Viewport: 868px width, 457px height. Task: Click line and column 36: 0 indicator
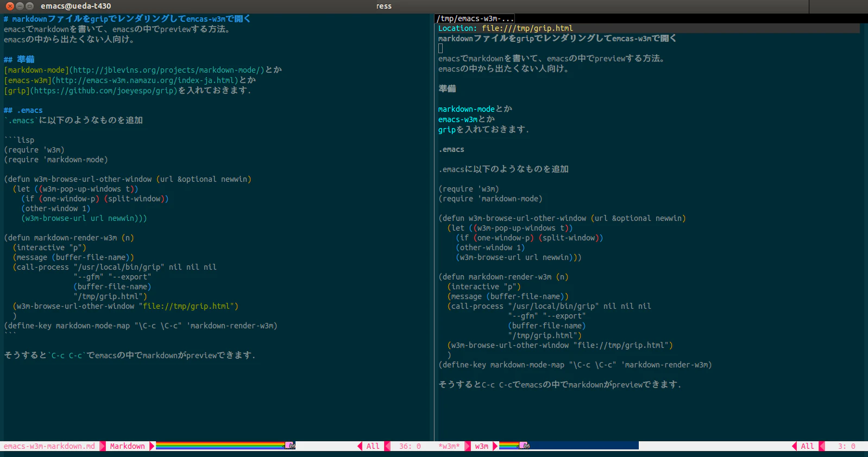410,446
